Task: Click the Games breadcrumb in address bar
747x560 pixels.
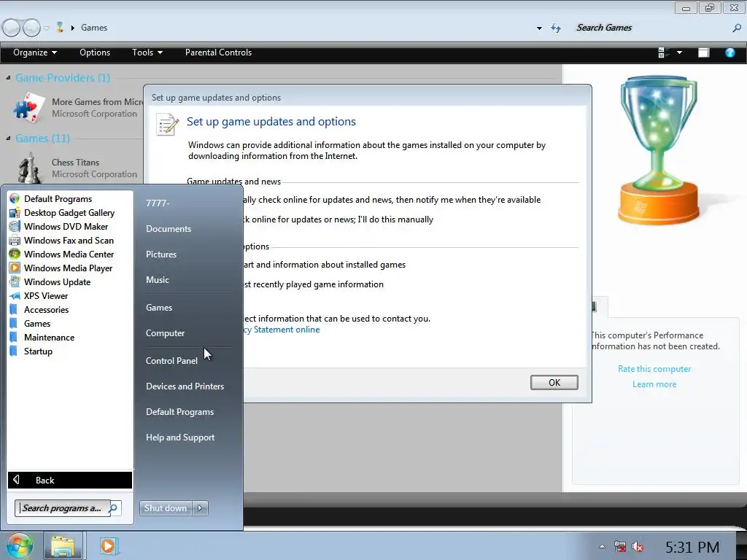Action: click(x=94, y=28)
